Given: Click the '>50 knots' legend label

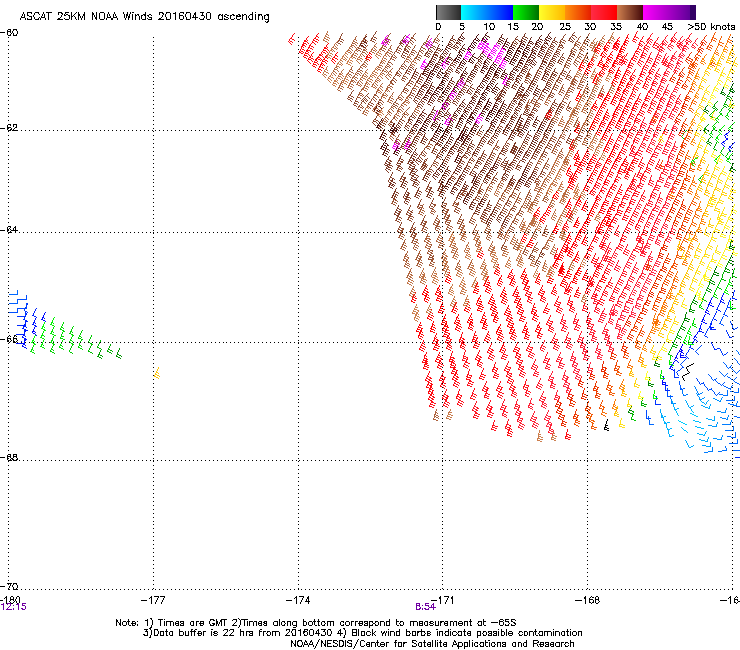Looking at the screenshot, I should (x=711, y=27).
